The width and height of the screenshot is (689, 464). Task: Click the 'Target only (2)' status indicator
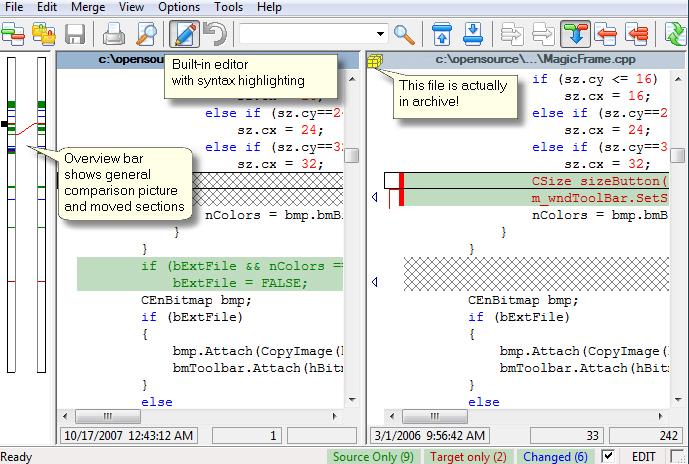pos(468,457)
